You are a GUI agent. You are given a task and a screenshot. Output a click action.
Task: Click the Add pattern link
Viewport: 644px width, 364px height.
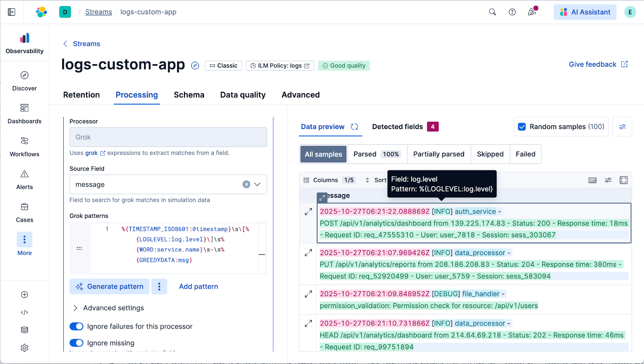(198, 286)
